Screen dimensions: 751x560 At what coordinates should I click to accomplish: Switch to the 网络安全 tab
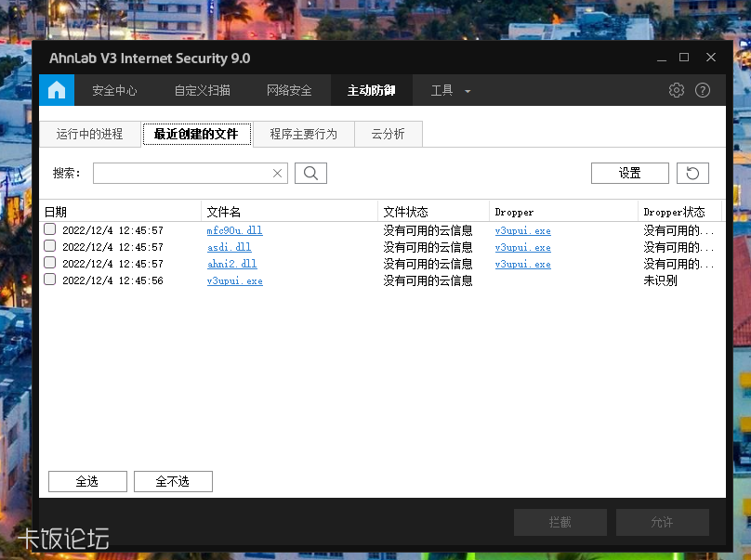coord(288,90)
